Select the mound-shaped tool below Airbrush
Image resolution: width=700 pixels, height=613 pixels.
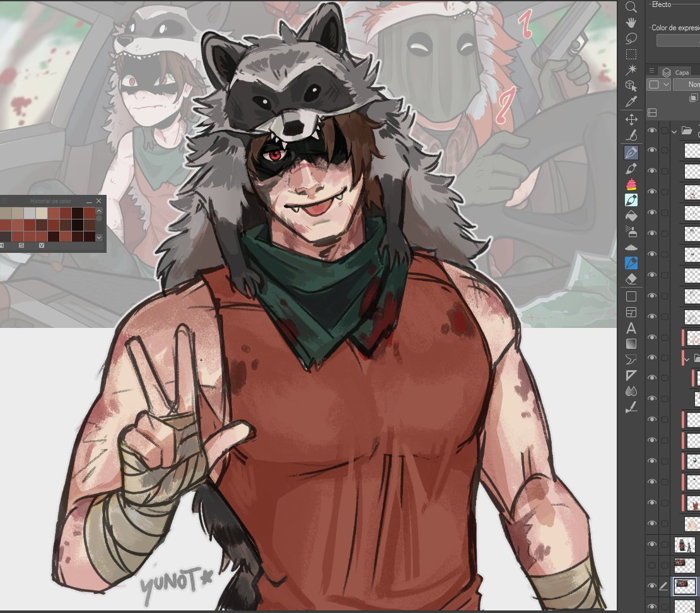(631, 247)
